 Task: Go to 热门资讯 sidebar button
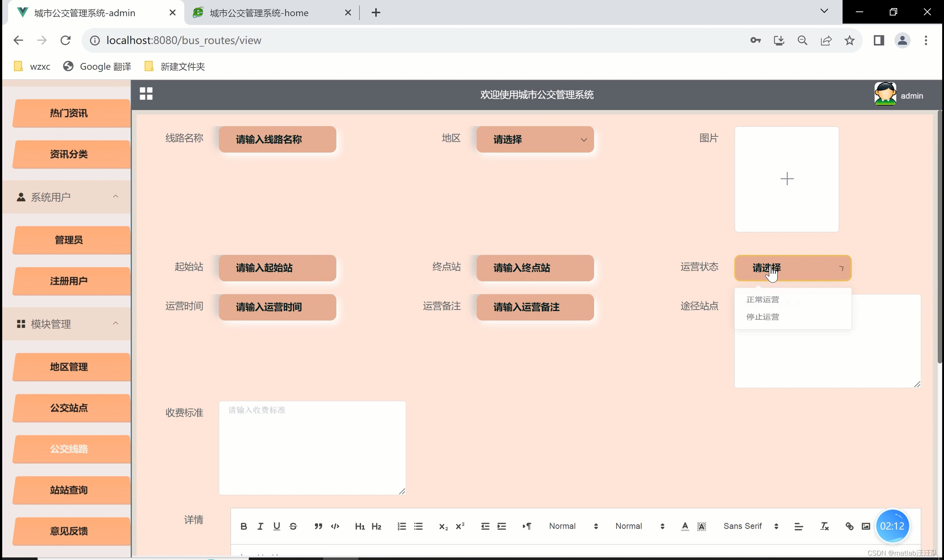[69, 113]
